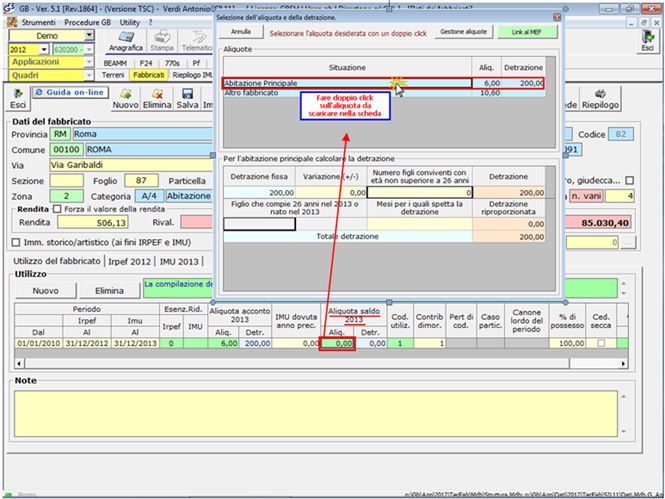Click the Provincia RM code field

click(x=60, y=134)
